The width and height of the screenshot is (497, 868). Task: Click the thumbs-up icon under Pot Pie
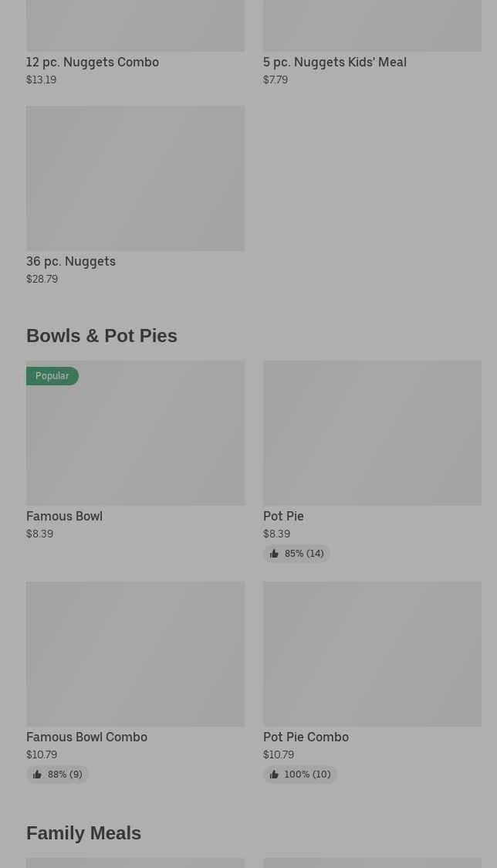[x=274, y=554]
